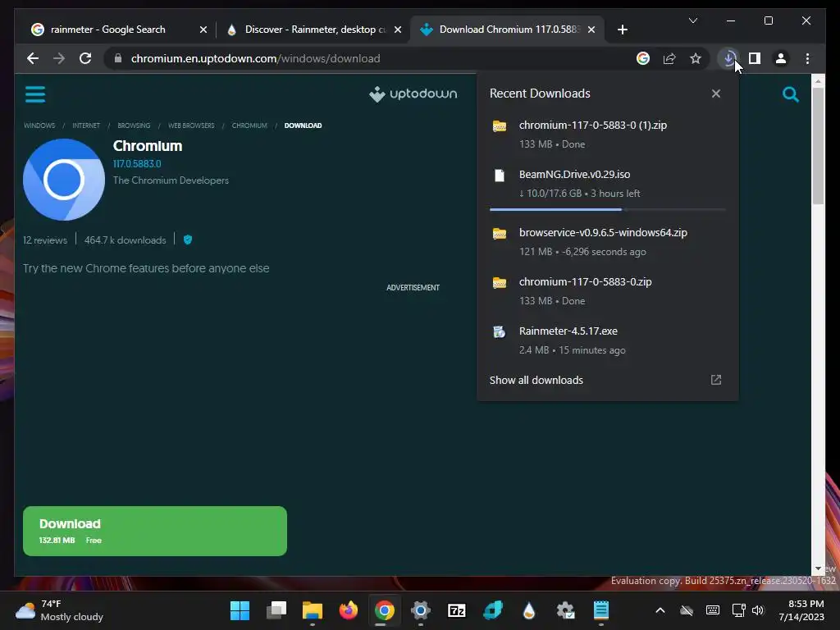Switch to Discover - Rainmeter tab
840x630 pixels.
[313, 30]
